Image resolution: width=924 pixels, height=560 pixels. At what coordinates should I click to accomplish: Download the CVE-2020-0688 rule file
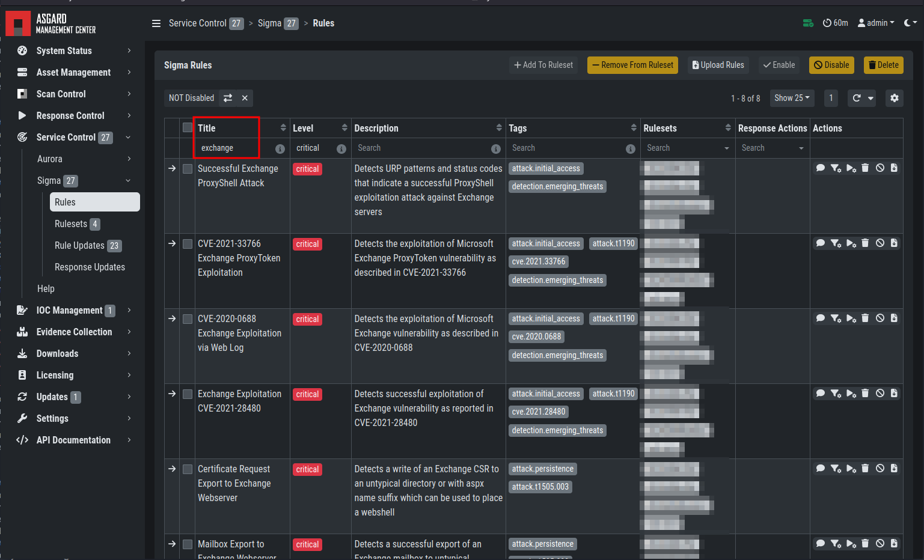pos(894,318)
